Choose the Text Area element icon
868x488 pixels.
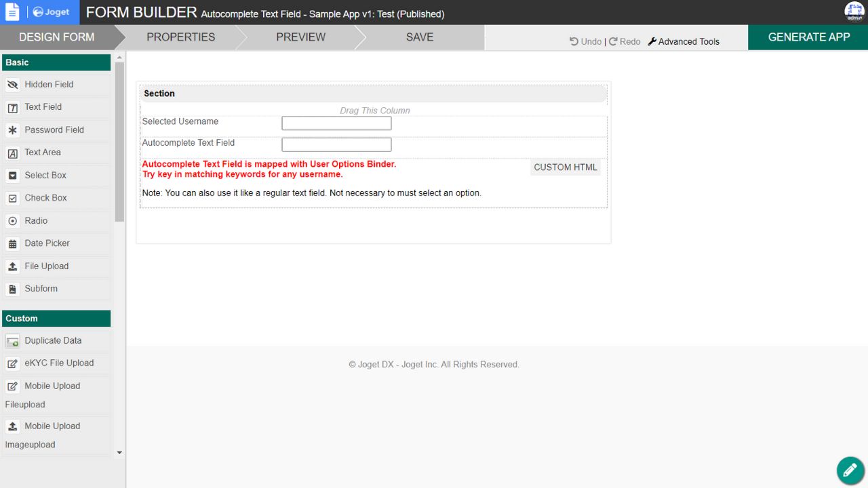[x=12, y=153]
